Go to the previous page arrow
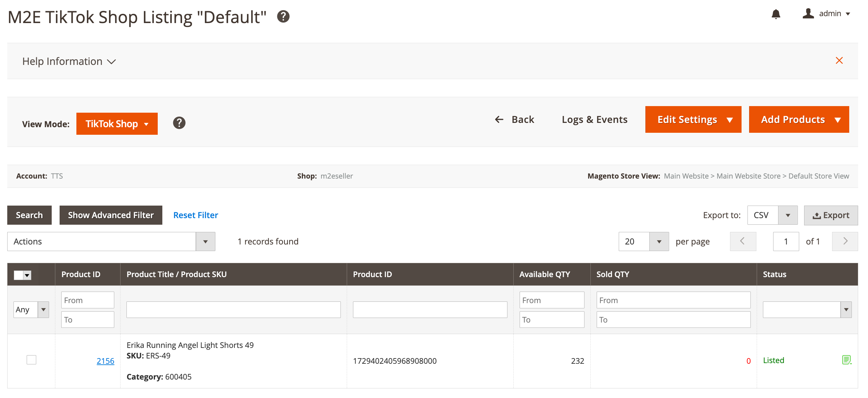The image size is (868, 398). [743, 241]
